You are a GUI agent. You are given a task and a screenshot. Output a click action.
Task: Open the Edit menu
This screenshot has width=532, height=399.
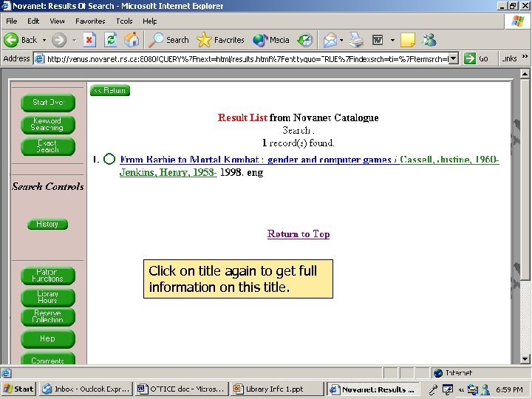click(x=33, y=21)
